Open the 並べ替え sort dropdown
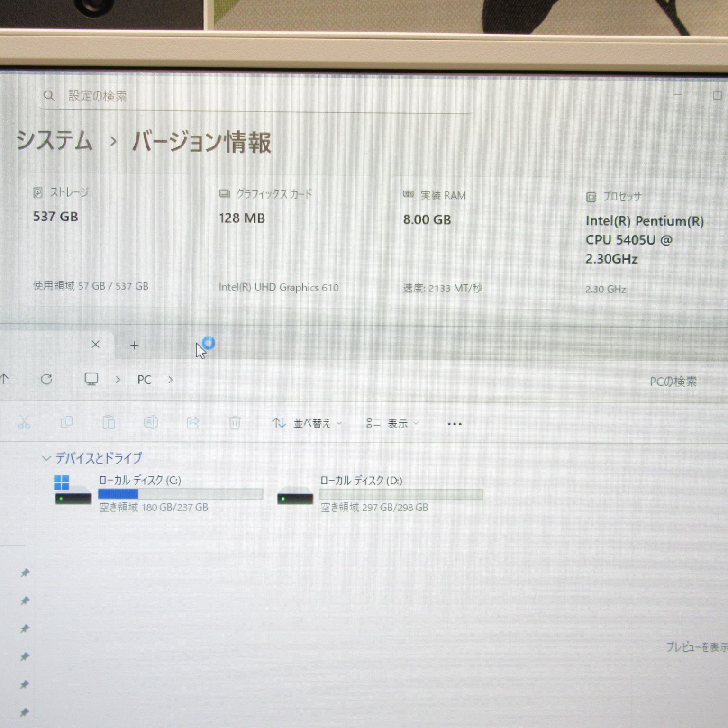Screen dimensions: 728x728 click(x=307, y=423)
